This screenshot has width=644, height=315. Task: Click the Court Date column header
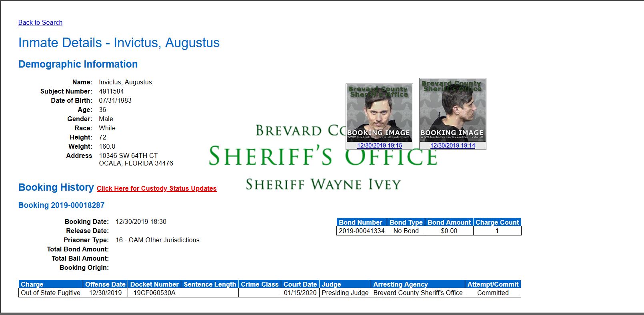coord(300,284)
